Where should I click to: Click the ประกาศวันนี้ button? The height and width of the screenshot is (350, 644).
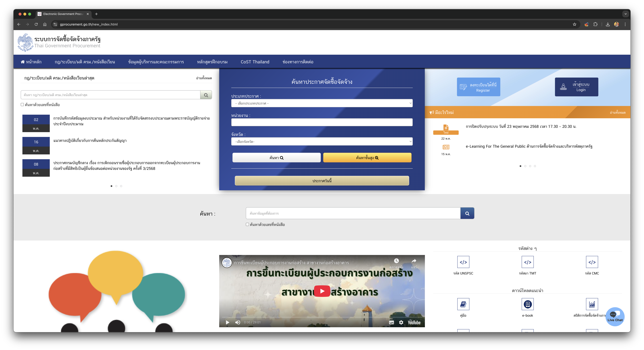322,181
